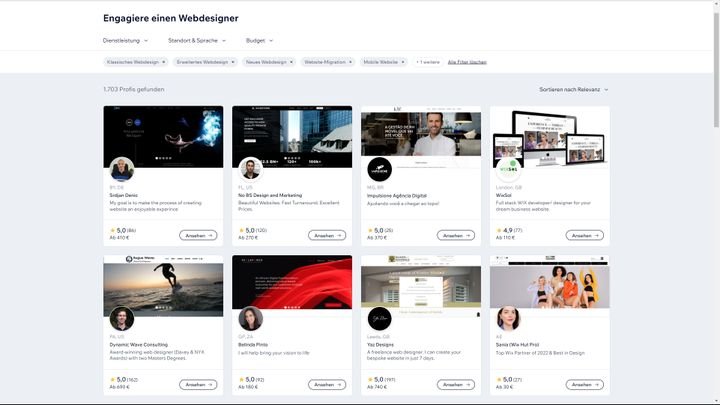Clear all filters via Alle Filter löschen
Viewport: 720px width, 405px height.
[467, 62]
